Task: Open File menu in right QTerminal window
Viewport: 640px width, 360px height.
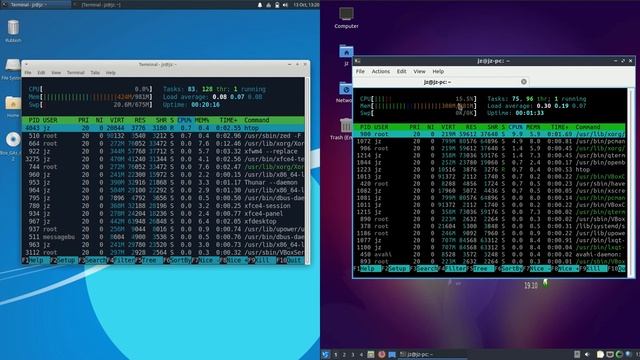Action: tap(360, 71)
